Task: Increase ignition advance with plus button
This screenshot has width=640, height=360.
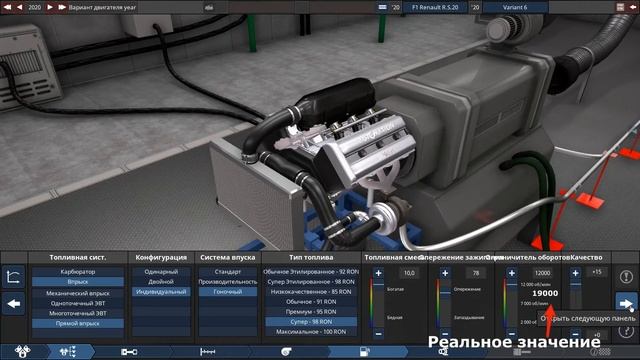Action: (445, 273)
